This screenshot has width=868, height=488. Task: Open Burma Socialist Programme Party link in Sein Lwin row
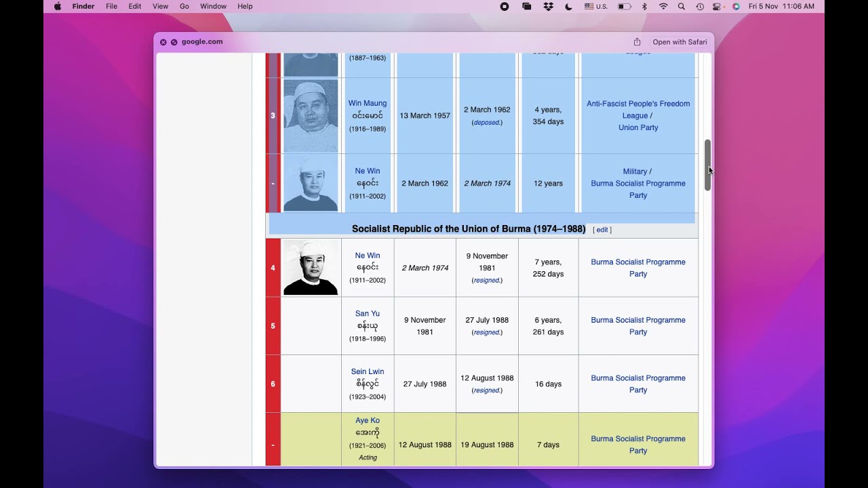tap(638, 384)
